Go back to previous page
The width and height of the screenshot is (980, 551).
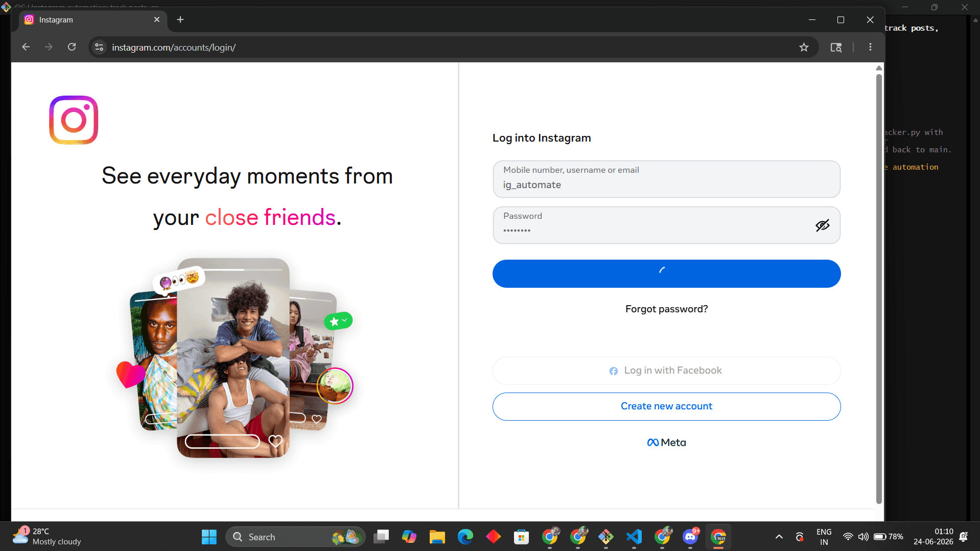26,47
